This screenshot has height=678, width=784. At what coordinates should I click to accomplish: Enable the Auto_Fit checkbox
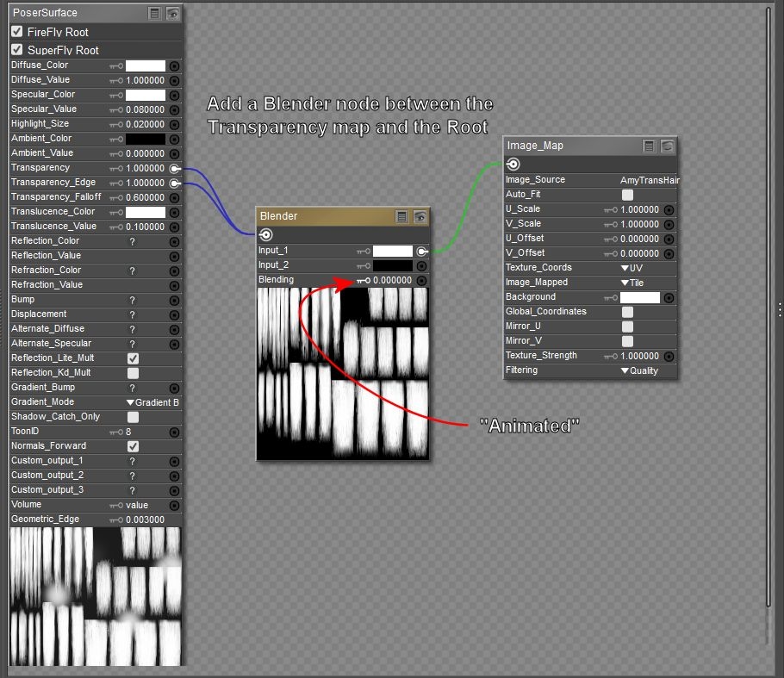click(x=627, y=195)
